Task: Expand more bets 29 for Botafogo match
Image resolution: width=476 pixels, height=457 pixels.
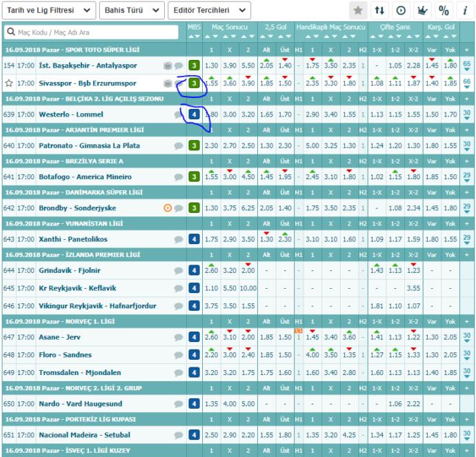Action: coord(466,176)
